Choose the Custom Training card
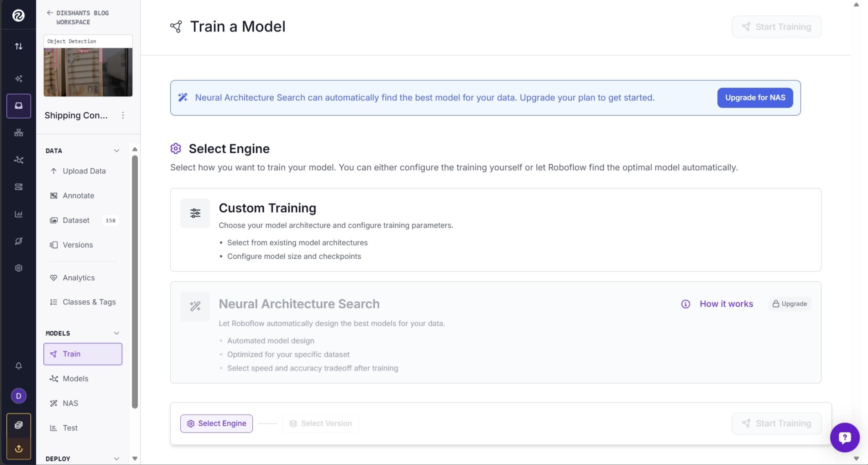This screenshot has width=868, height=465. (x=496, y=230)
